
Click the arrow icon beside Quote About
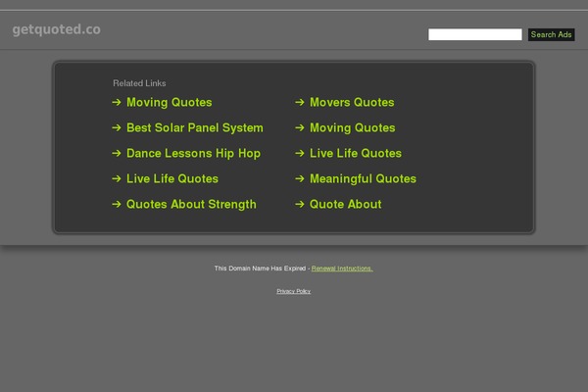tap(299, 204)
